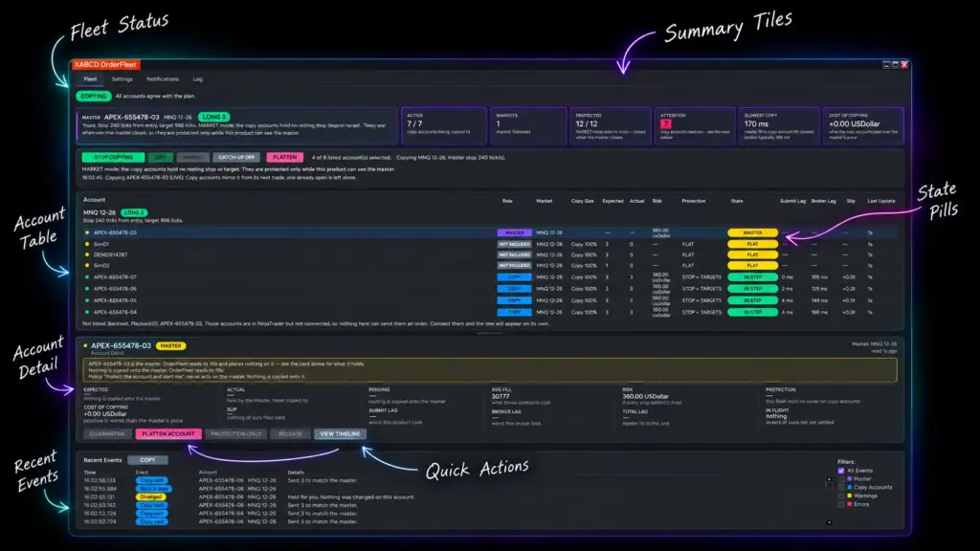
Task: Click the Back in step event pill
Action: pos(154,489)
